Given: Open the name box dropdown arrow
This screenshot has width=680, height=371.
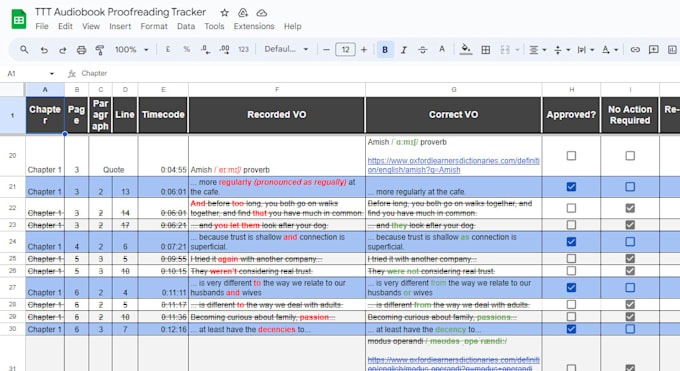Looking at the screenshot, I should [x=52, y=74].
